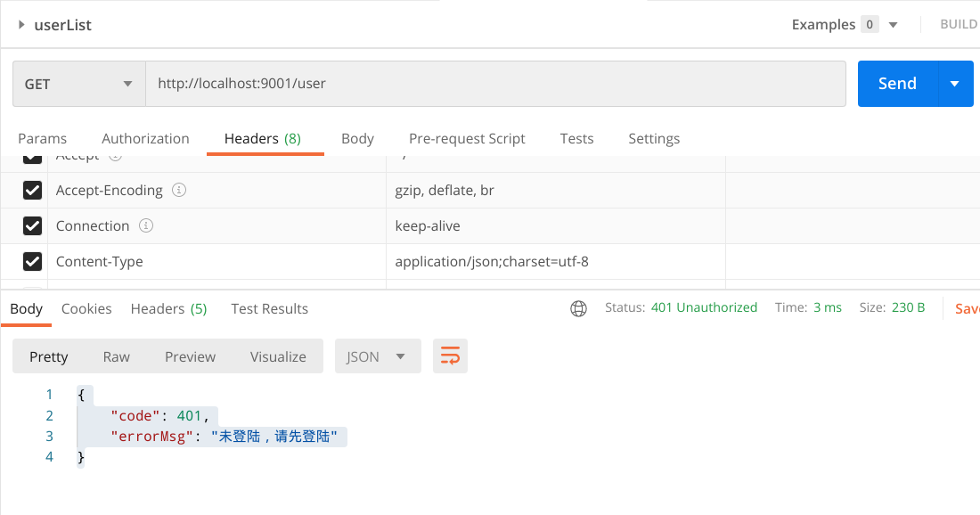Click the blue Send button
Viewport: 980px width, 515px height.
click(x=897, y=84)
